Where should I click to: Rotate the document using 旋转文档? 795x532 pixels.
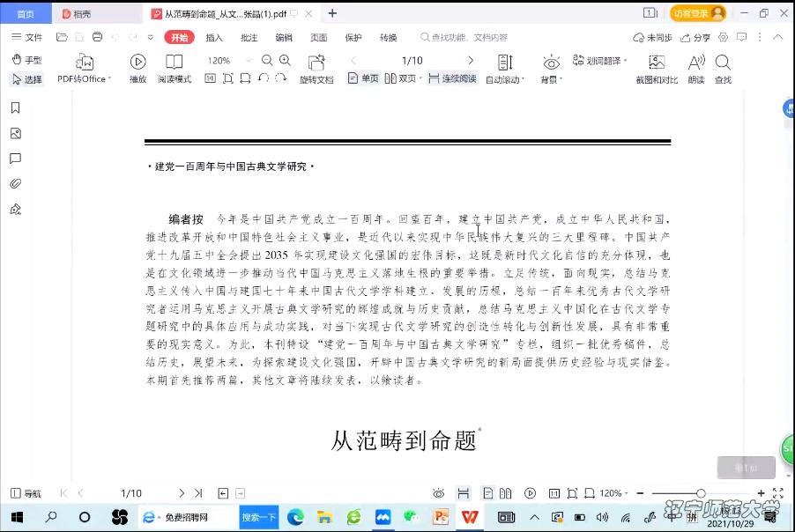coord(316,67)
